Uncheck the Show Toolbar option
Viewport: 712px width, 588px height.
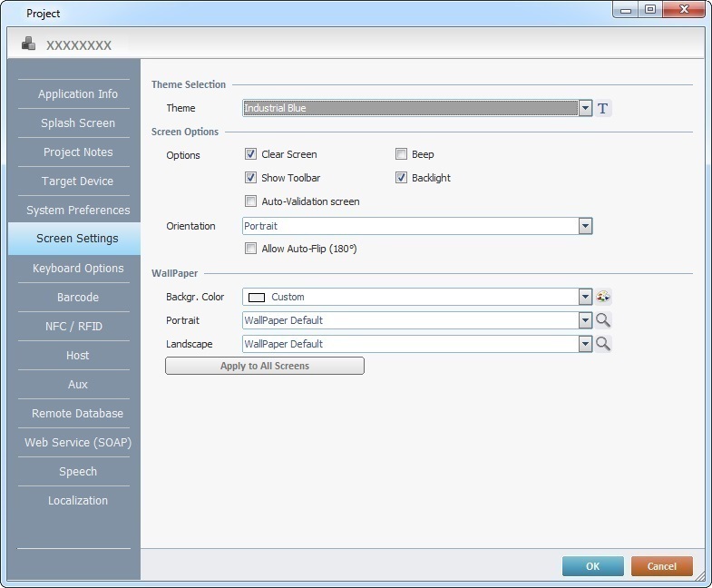click(x=250, y=178)
